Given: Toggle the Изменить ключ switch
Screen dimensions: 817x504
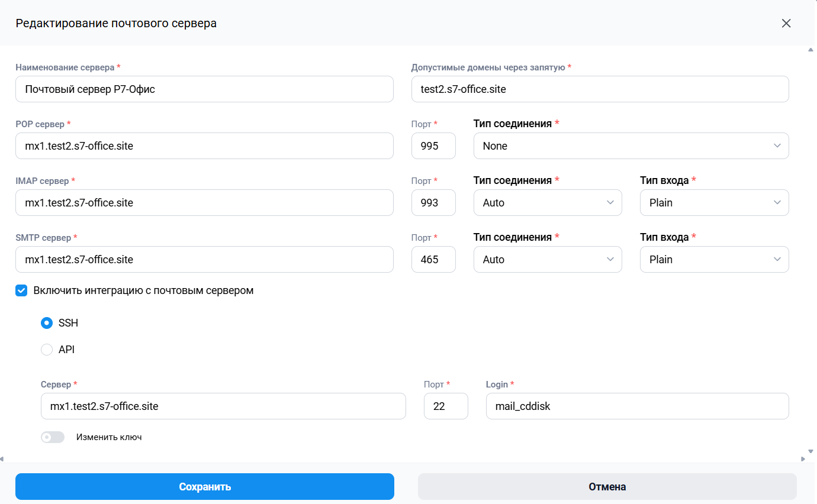Looking at the screenshot, I should point(53,437).
